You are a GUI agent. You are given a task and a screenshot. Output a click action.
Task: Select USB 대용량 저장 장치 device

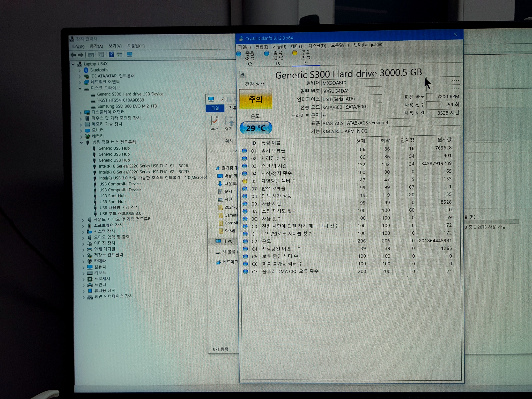119,207
